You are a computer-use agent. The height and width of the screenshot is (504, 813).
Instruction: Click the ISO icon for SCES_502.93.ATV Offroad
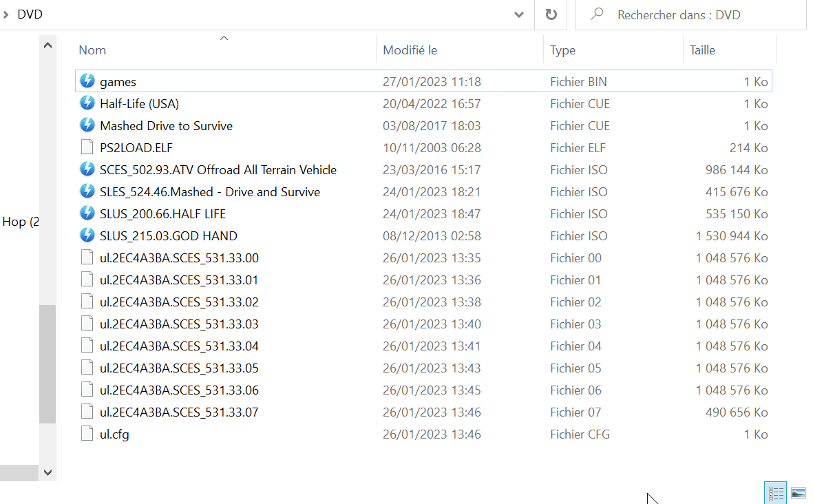click(87, 169)
